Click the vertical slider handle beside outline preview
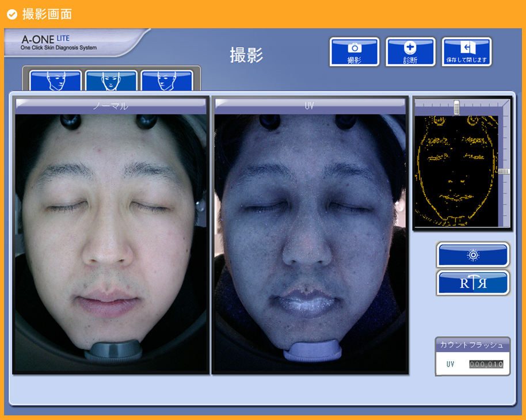Screen dimensions: 526x420 pos(504,171)
